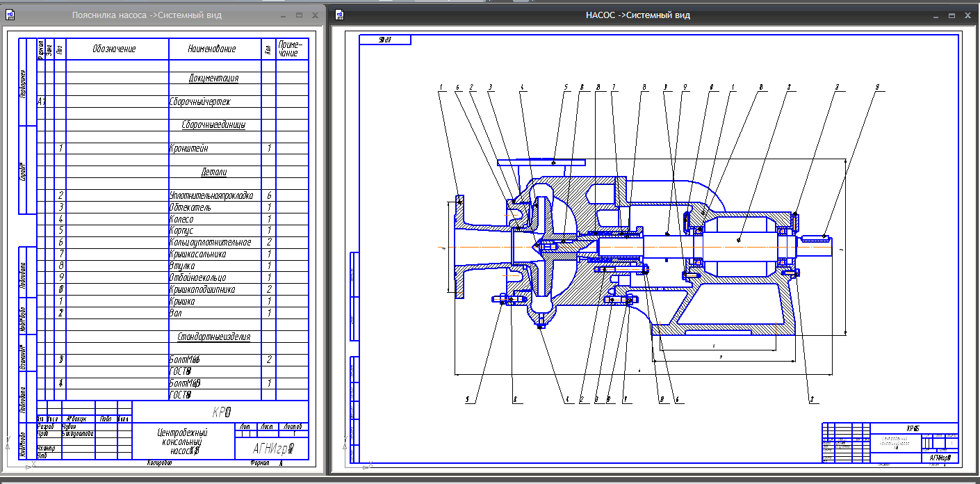Select 'Наименование' column header in specification
980x484 pixels.
click(212, 49)
